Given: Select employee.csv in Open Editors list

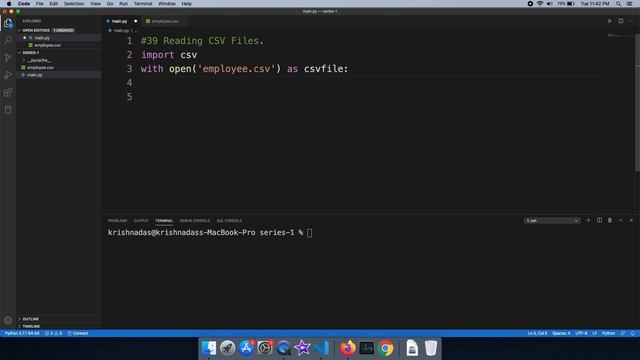Looking at the screenshot, I should point(59,45).
